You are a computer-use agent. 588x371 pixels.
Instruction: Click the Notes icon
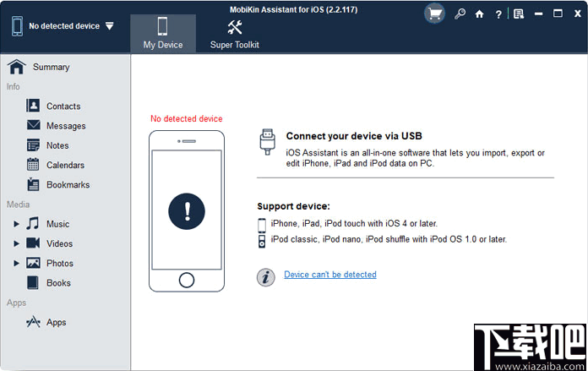click(33, 145)
